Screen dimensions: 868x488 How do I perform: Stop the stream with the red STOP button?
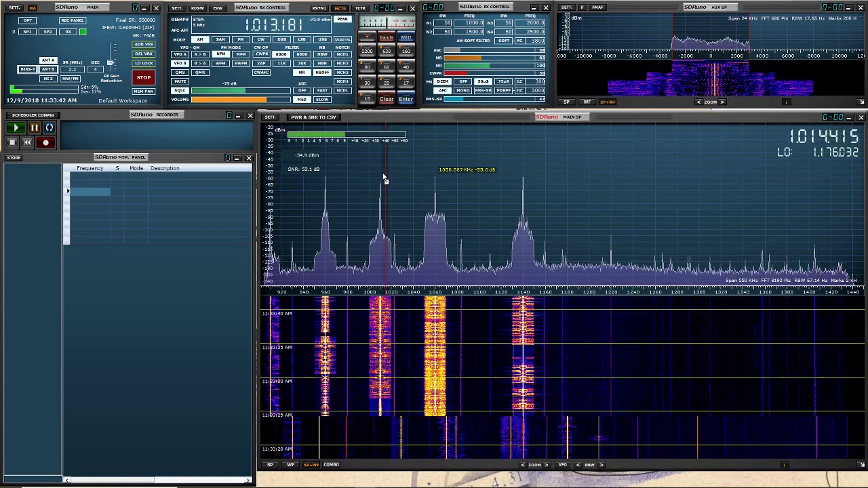pos(144,77)
